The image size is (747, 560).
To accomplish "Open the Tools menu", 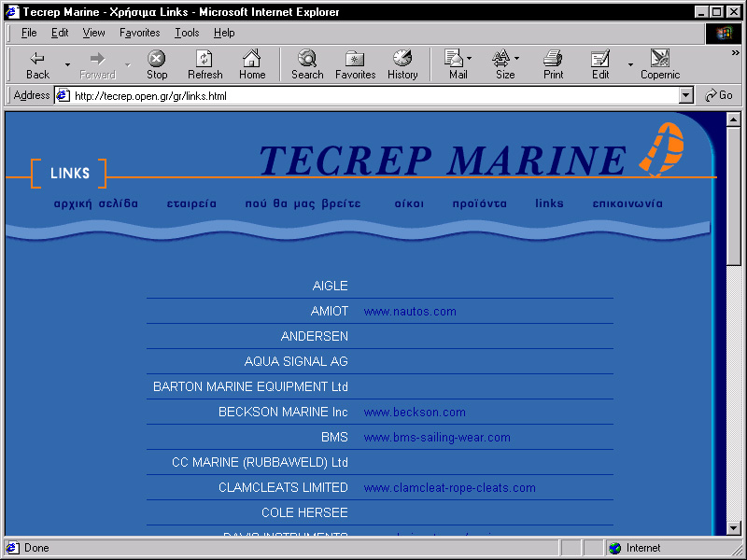I will (187, 33).
